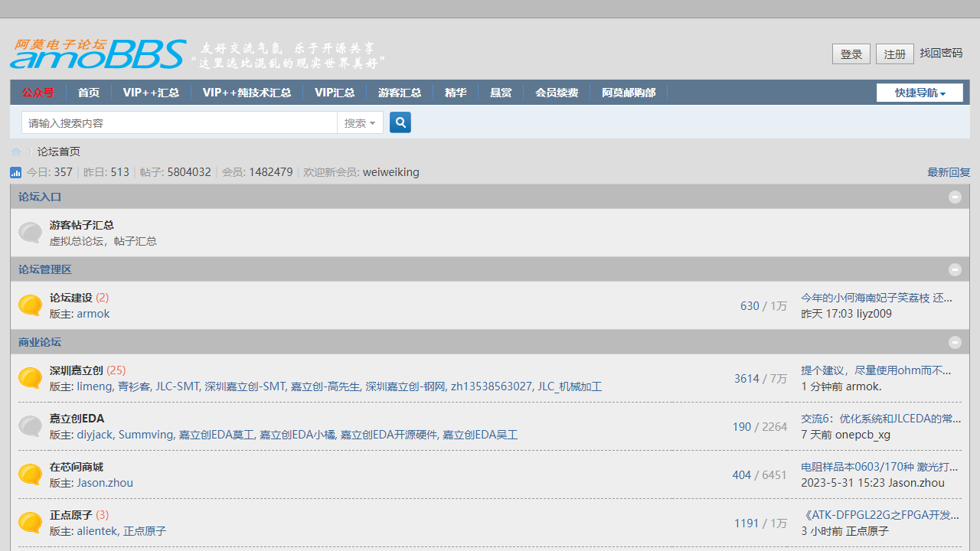Click the yellow bubble icon for 正点原子
The width and height of the screenshot is (980, 551).
pos(30,523)
